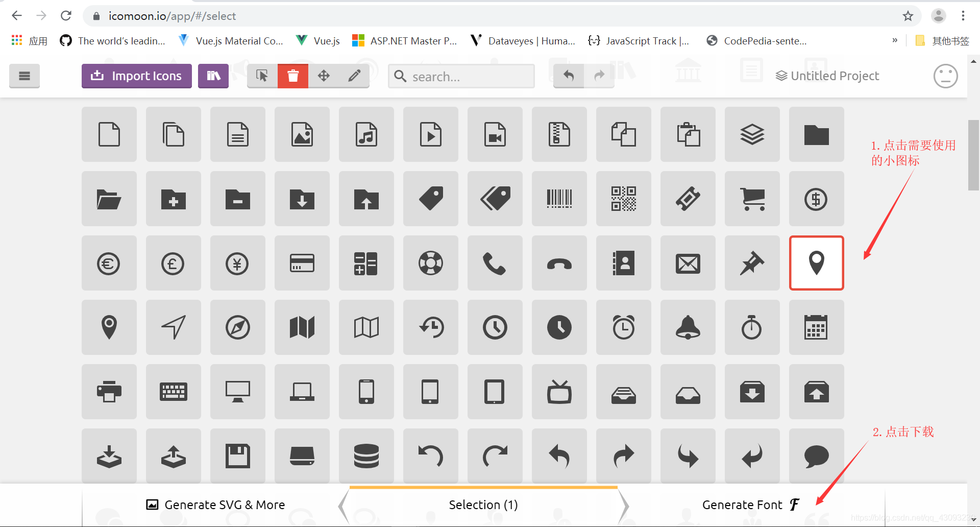This screenshot has width=980, height=527.
Task: Select the phone handset icon
Action: tap(495, 263)
